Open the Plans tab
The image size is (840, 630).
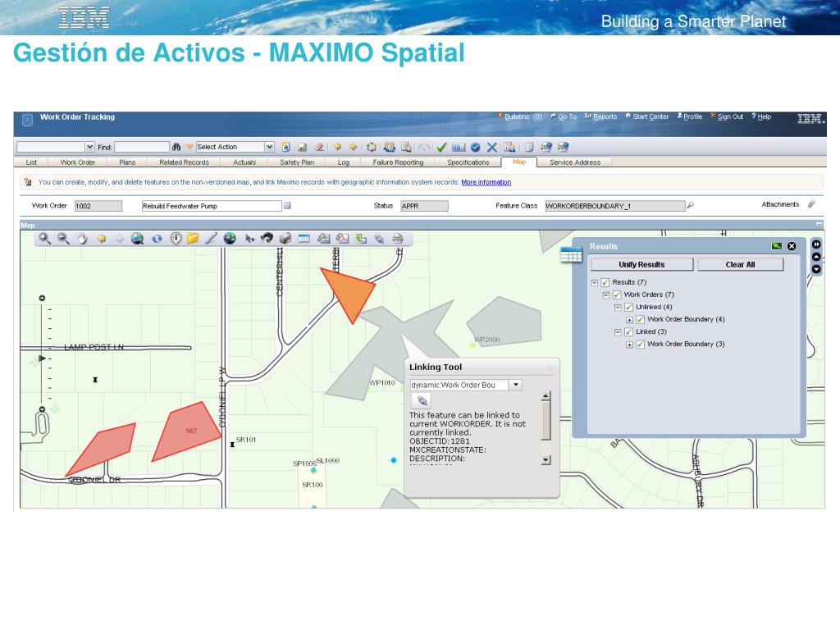click(127, 162)
